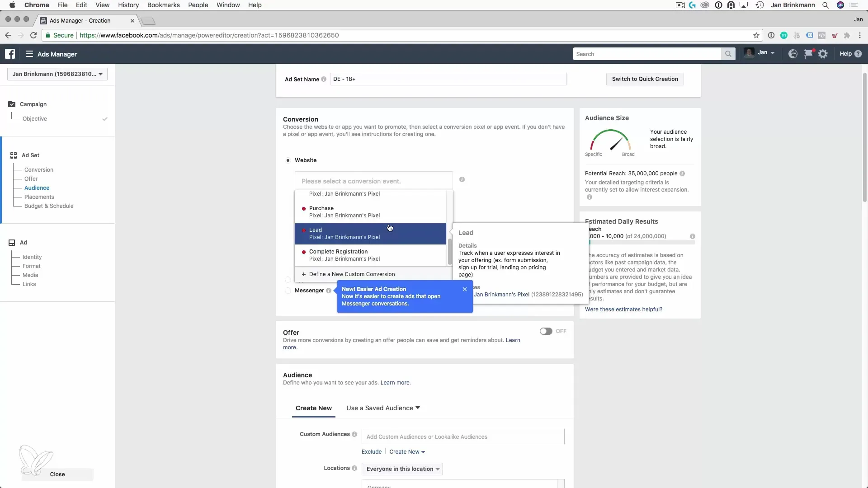Click Learn more link in Audience section
The height and width of the screenshot is (488, 868).
pyautogui.click(x=395, y=383)
